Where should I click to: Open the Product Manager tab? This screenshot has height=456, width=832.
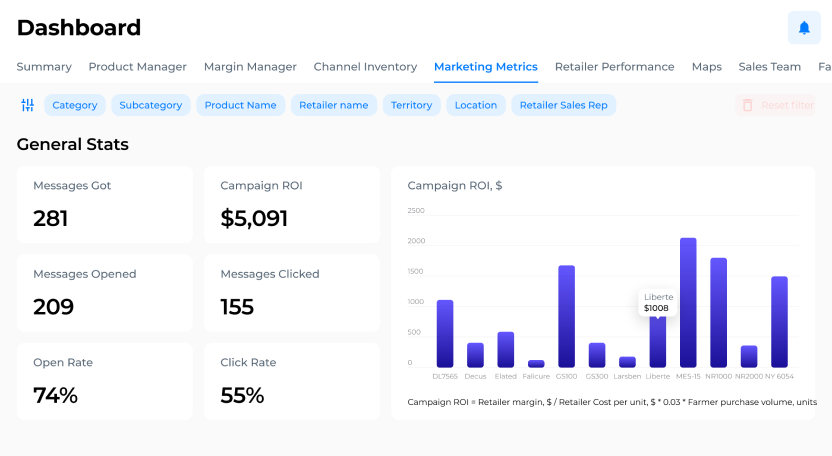coord(137,67)
